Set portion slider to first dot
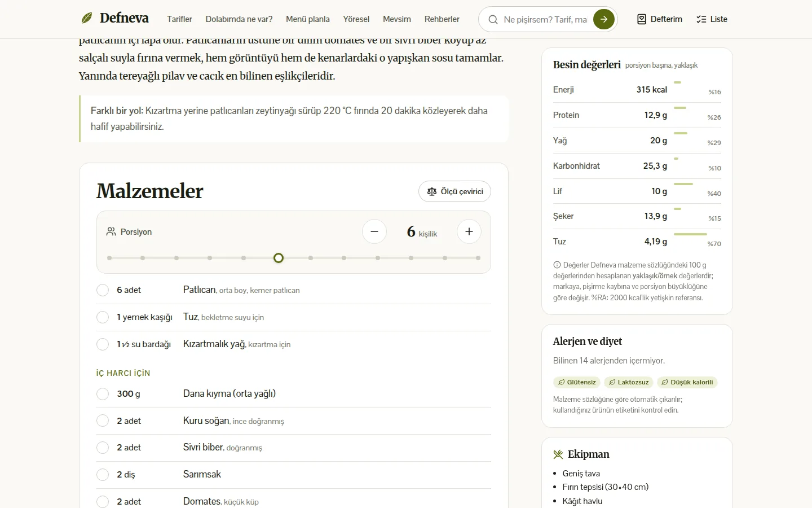This screenshot has width=812, height=508. (x=109, y=258)
